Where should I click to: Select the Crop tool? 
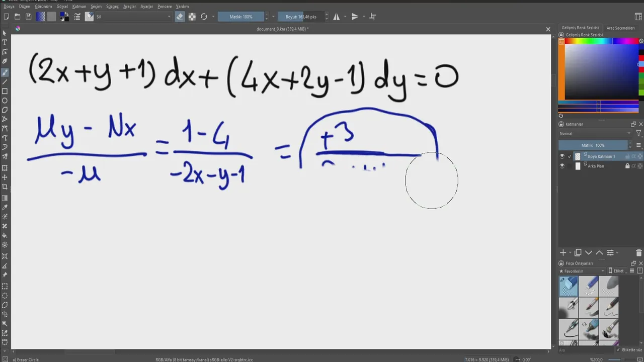click(x=5, y=187)
